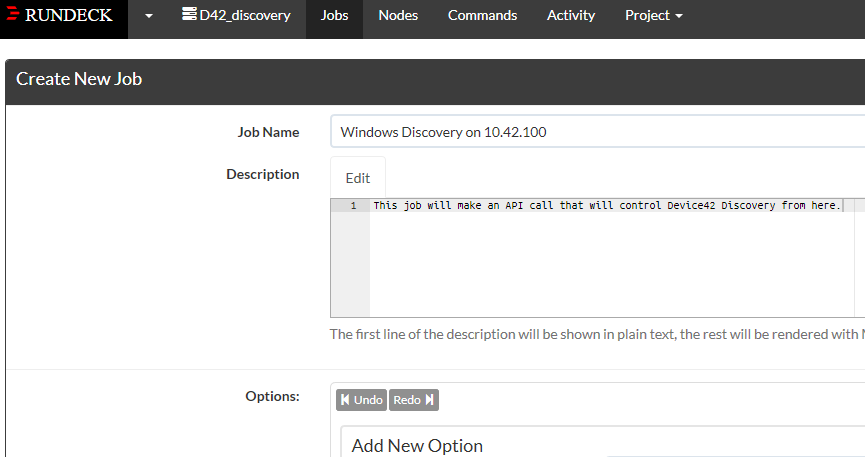
Task: Select the Edit tab in Description
Action: click(357, 178)
